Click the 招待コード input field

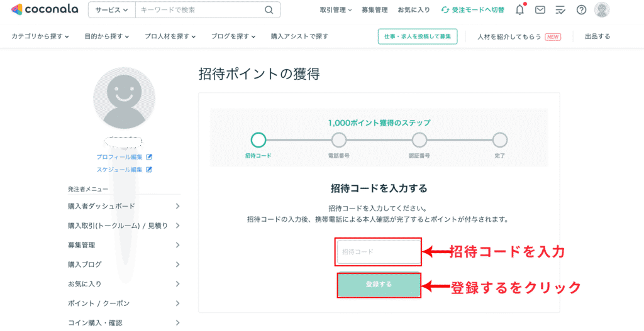(379, 252)
